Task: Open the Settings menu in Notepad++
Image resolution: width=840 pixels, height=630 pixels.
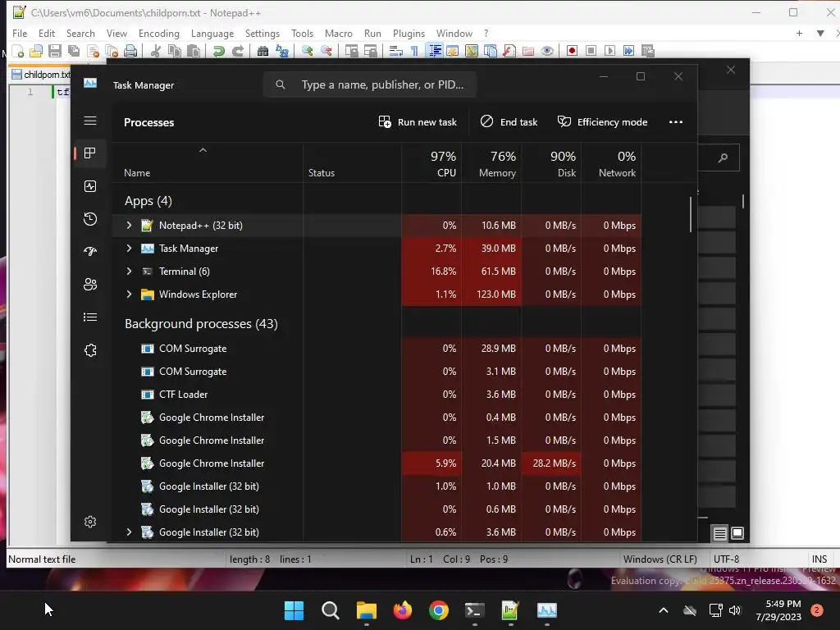Action: [262, 33]
